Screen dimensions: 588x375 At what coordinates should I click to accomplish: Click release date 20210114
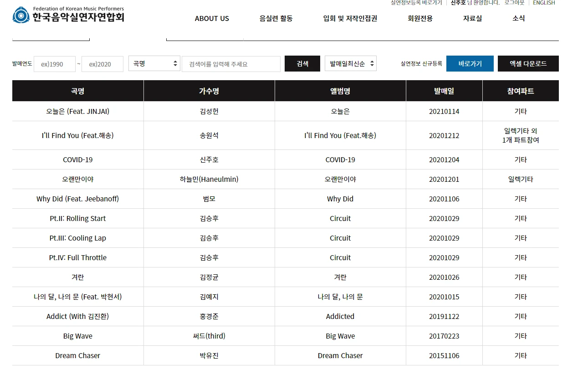pyautogui.click(x=444, y=111)
